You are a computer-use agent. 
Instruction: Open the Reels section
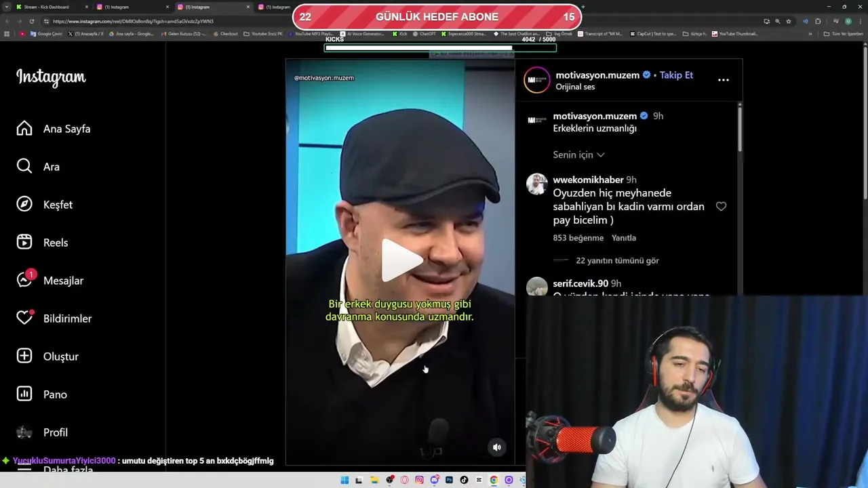(43, 243)
